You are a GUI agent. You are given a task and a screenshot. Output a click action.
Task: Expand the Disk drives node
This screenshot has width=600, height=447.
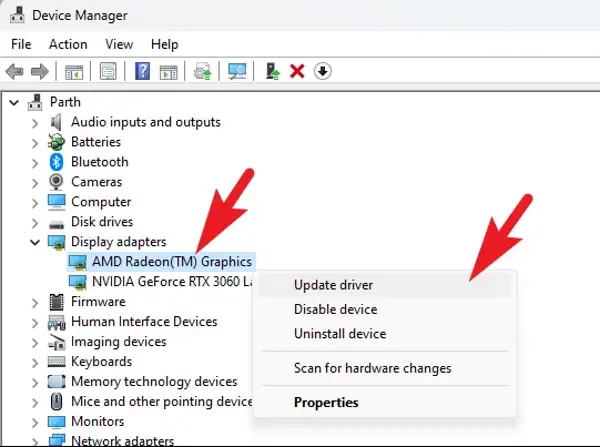point(35,222)
